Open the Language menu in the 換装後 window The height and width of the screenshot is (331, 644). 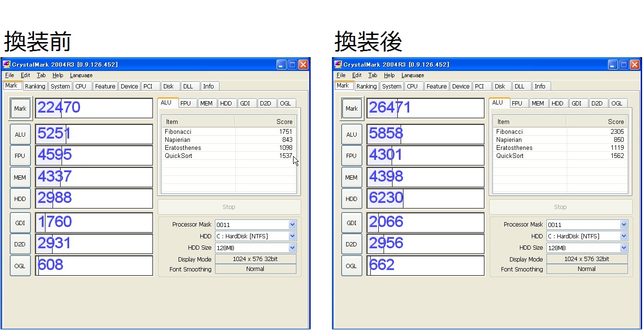[412, 75]
